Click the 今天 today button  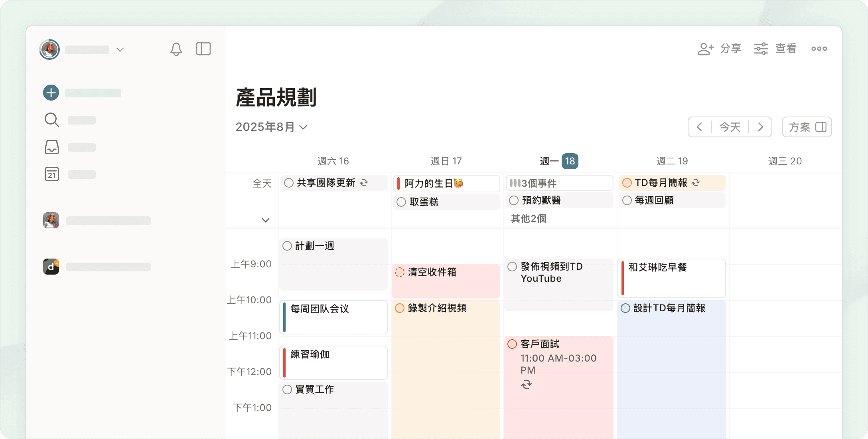(x=730, y=127)
